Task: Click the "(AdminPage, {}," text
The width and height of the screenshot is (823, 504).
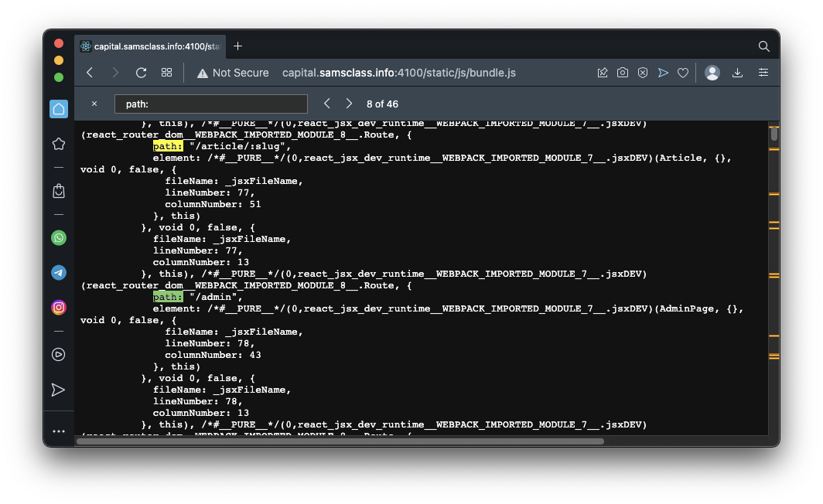Action: pyautogui.click(x=699, y=308)
